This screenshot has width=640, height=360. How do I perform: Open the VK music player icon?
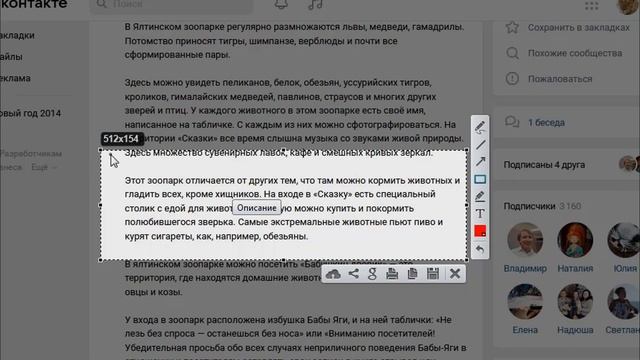pos(315,4)
